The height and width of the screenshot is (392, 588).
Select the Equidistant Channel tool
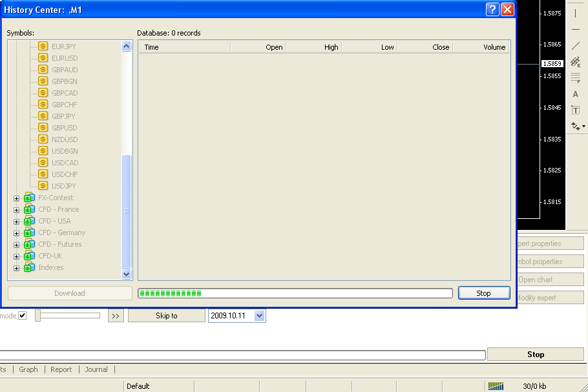click(x=576, y=62)
